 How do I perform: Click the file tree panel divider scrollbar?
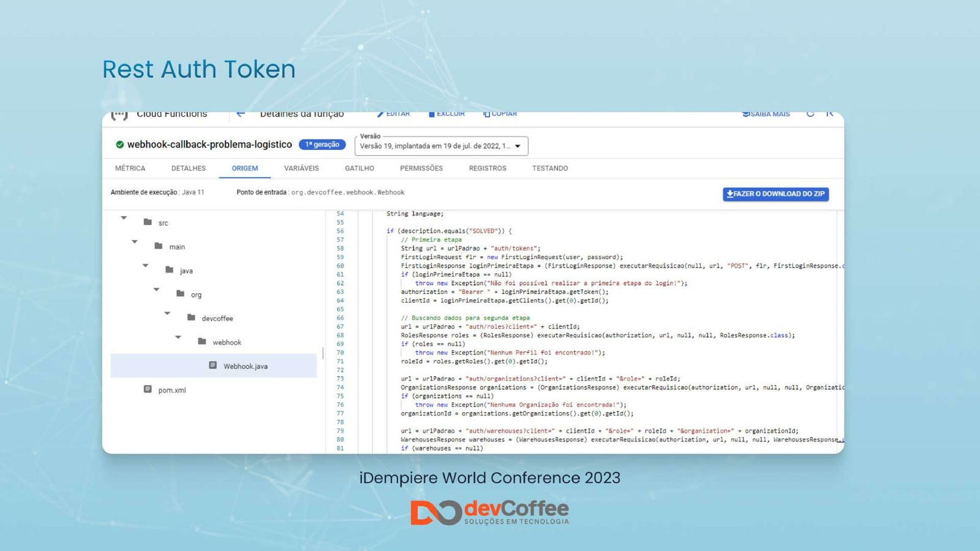point(323,353)
